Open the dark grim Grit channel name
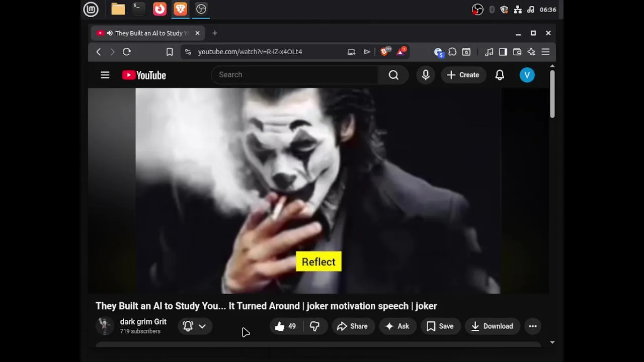 143,322
